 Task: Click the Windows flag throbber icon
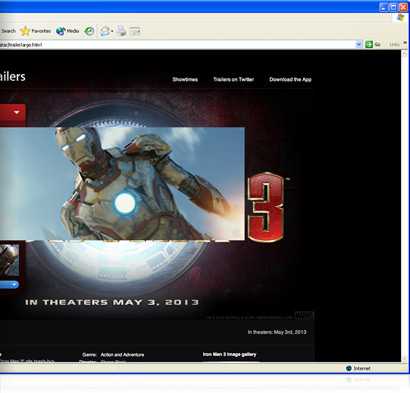point(400,18)
